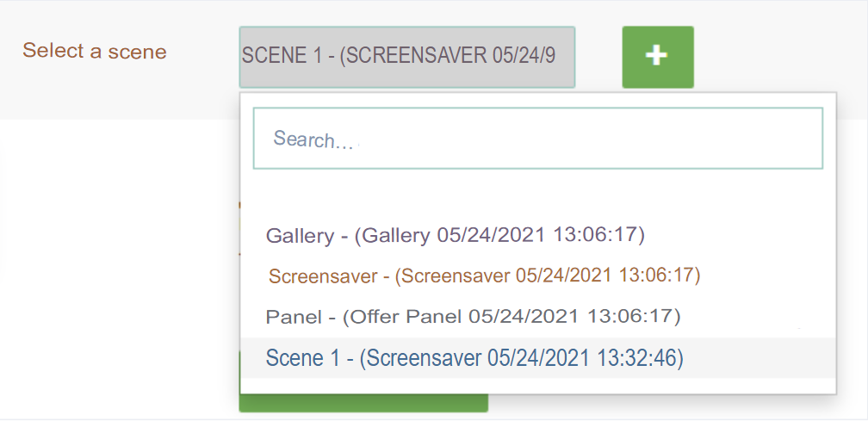Collapse the SCENE 1 scene selector box
The width and height of the screenshot is (868, 421).
coord(406,57)
